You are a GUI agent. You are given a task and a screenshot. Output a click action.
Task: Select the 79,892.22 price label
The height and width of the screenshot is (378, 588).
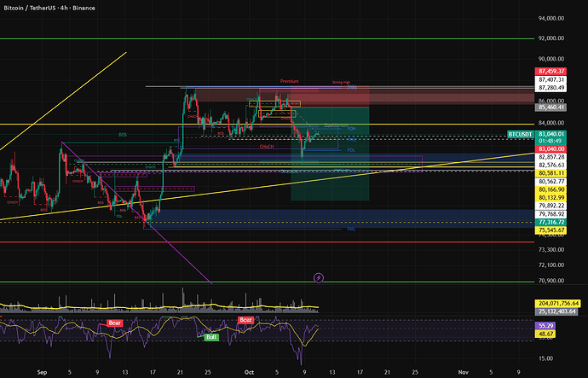(551, 206)
